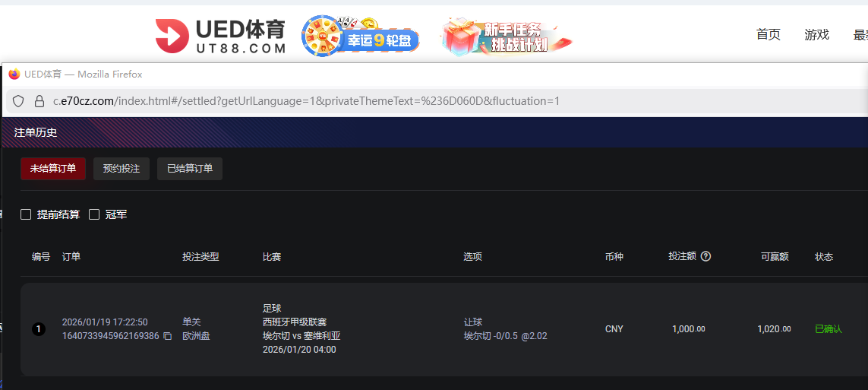Viewport: 868px width, 390px height.
Task: Copy the order number using the copy icon
Action: click(167, 336)
